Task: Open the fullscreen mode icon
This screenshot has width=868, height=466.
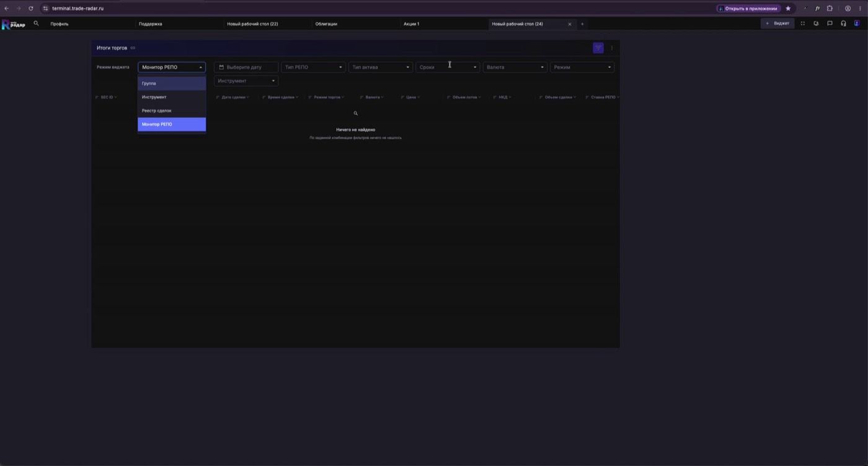Action: pyautogui.click(x=803, y=24)
